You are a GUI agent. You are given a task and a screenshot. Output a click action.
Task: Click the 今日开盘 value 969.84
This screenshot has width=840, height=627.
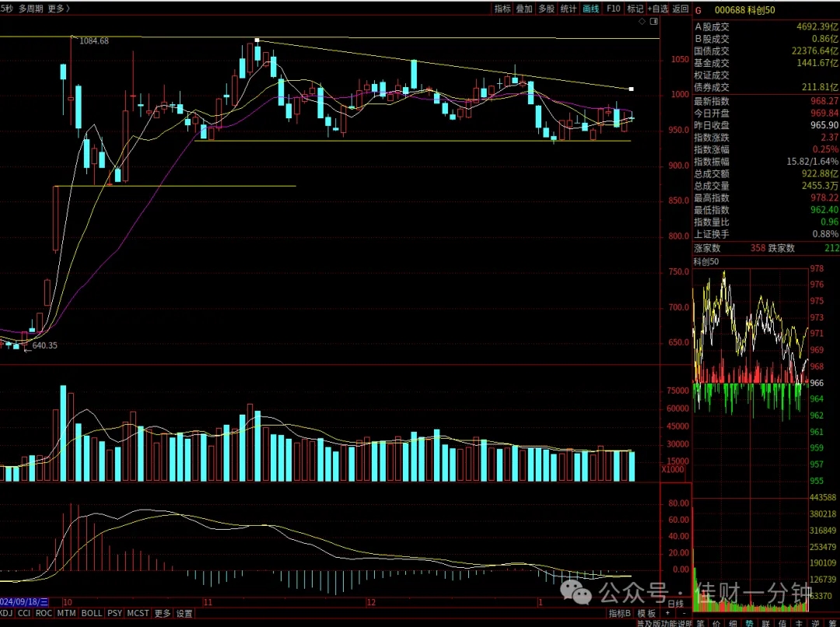[824, 113]
